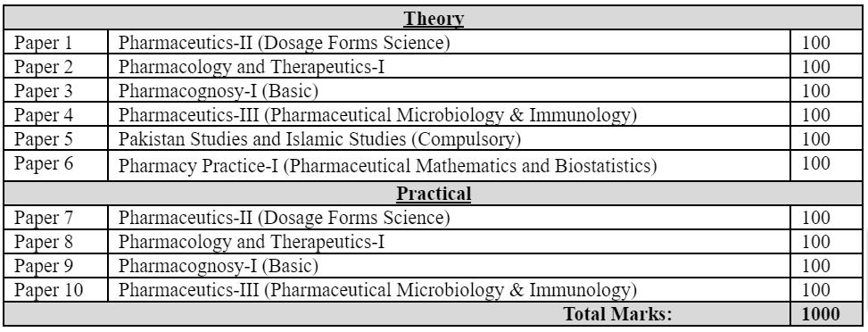Screen dimensions: 868x332
Task: Select the 1000 total marks value
Action: (821, 314)
